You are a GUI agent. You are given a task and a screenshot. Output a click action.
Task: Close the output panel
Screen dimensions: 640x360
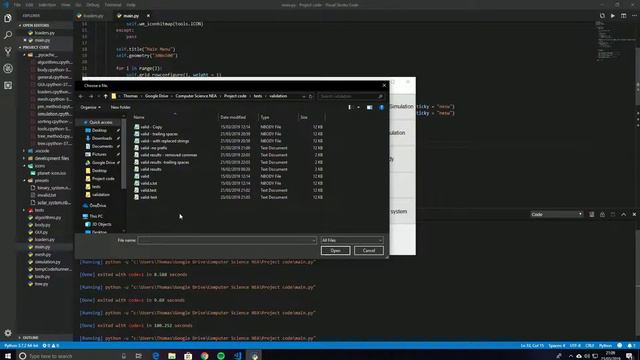click(634, 214)
